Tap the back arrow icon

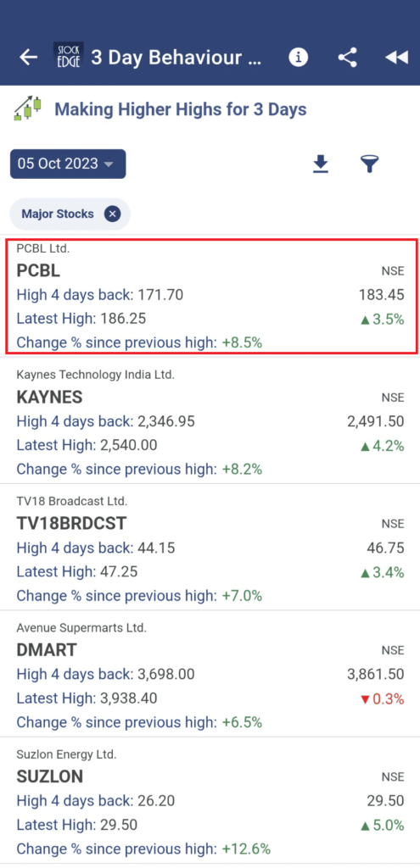(x=28, y=57)
